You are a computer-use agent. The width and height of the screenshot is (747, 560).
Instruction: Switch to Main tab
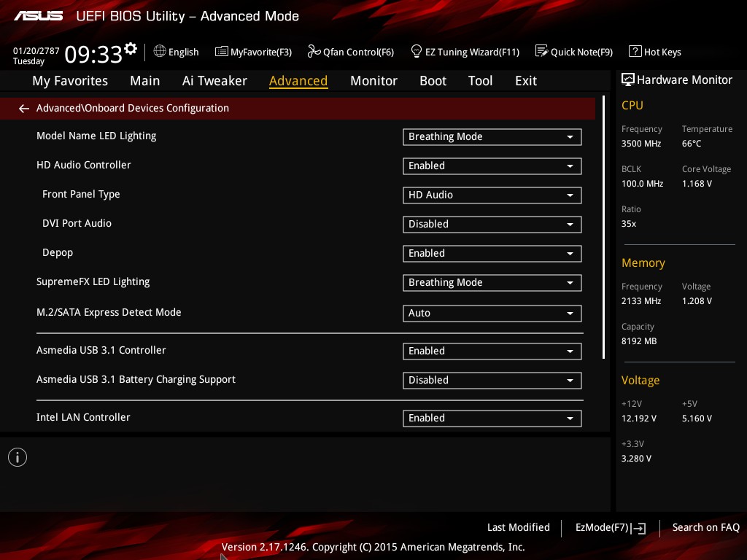[145, 81]
